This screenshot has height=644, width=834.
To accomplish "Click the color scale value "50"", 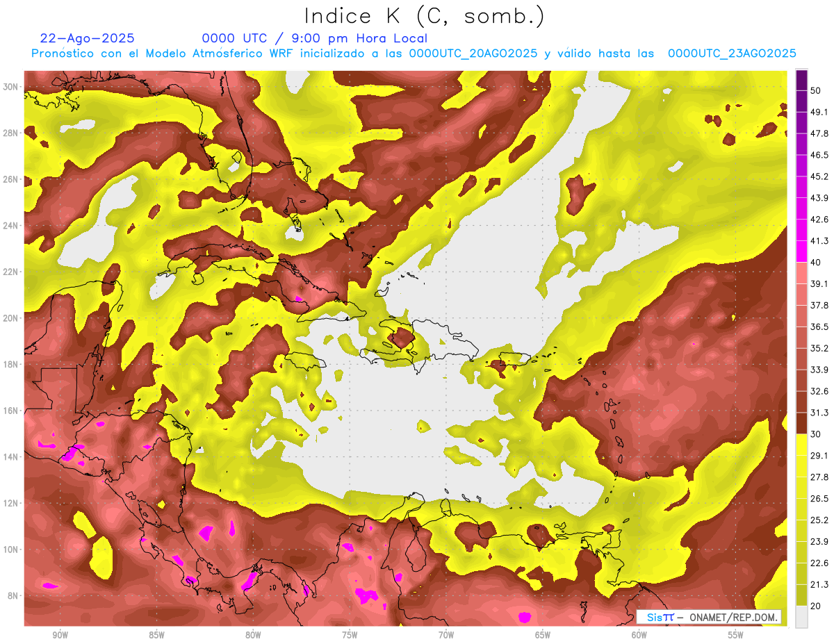I will coord(817,91).
